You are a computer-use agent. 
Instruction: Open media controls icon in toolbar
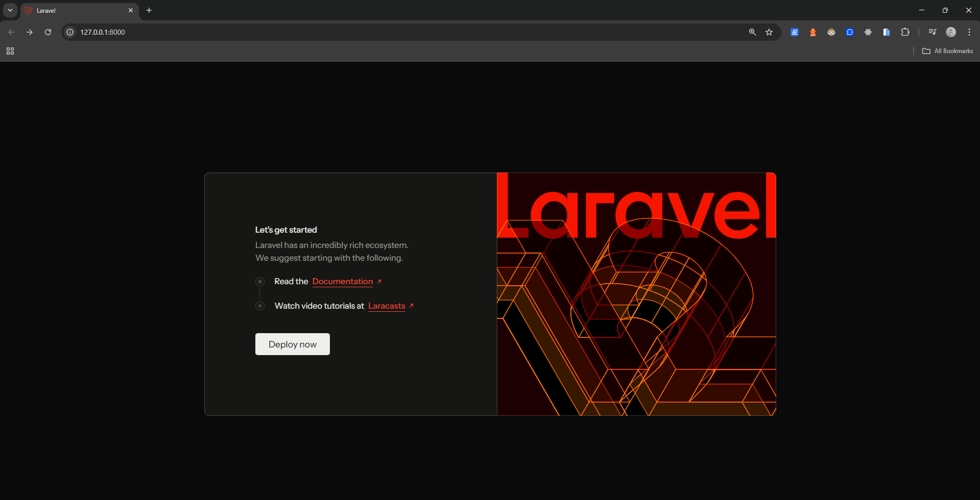tap(932, 32)
